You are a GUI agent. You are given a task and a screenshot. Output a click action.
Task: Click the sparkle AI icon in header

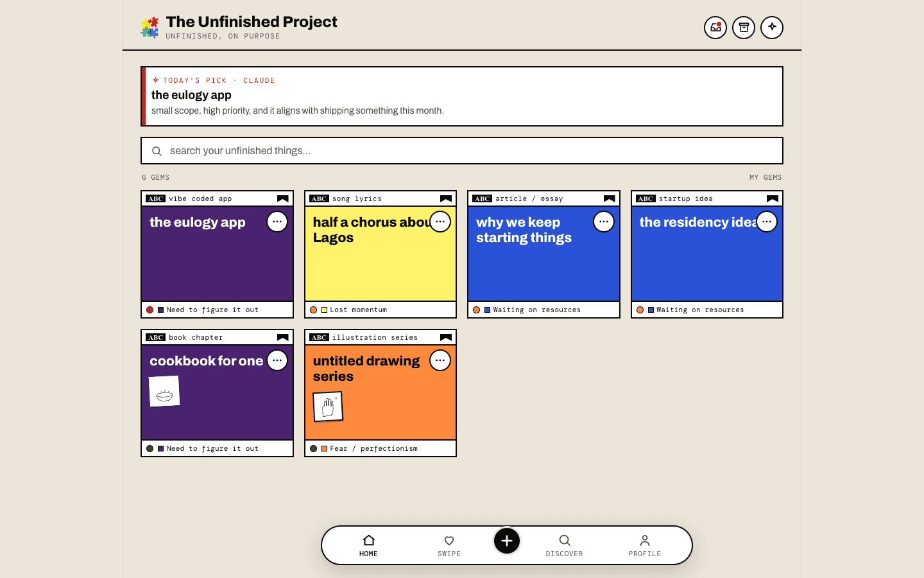coord(772,28)
